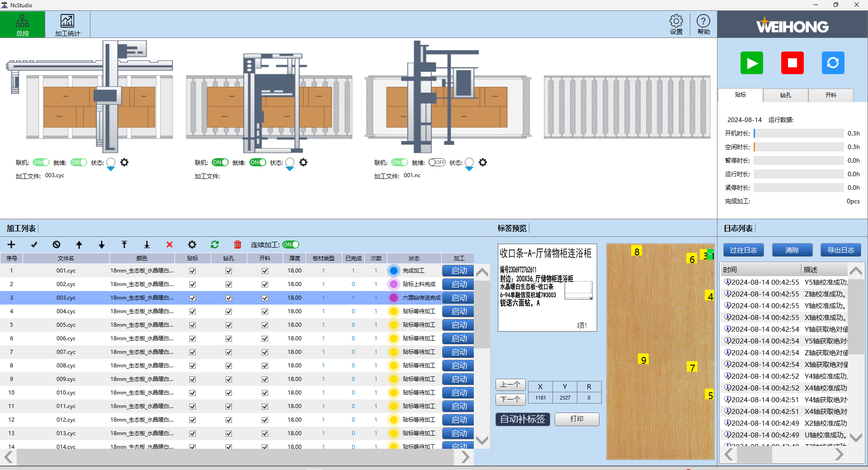
Task: Click the green start play button
Action: (x=751, y=63)
